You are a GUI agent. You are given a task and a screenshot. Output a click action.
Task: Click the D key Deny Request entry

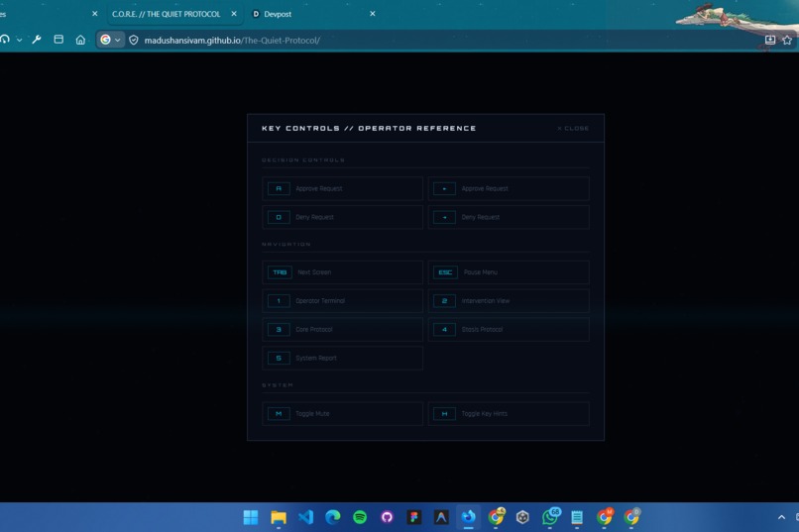click(x=342, y=217)
